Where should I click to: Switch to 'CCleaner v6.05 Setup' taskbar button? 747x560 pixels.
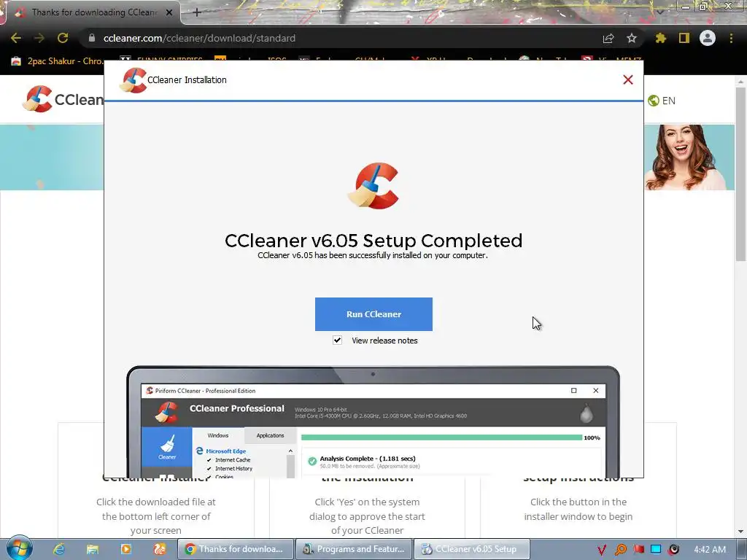click(x=472, y=549)
